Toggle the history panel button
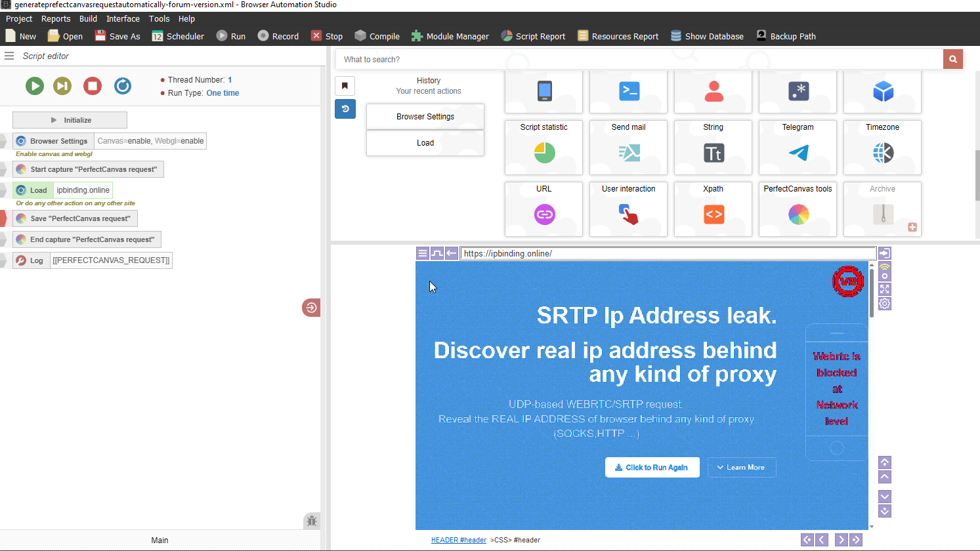 click(x=345, y=109)
